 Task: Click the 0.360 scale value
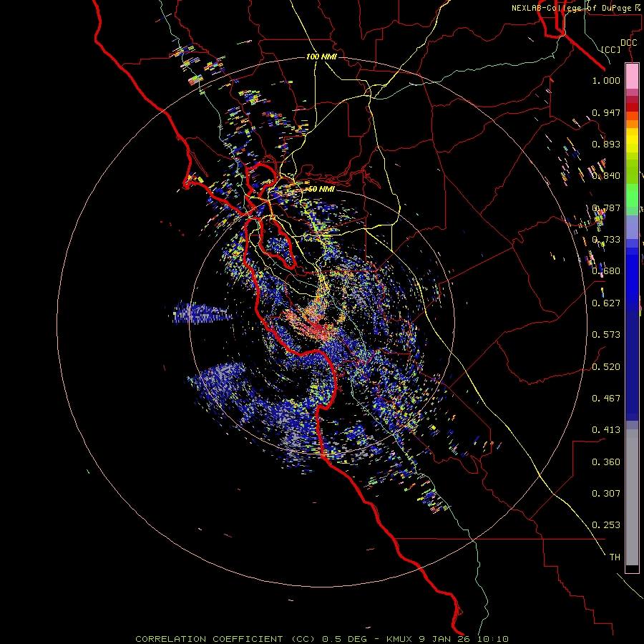click(x=606, y=462)
